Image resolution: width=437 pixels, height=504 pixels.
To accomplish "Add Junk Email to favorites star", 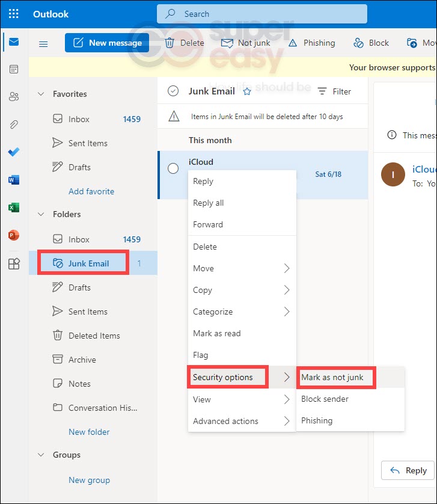I will 247,91.
